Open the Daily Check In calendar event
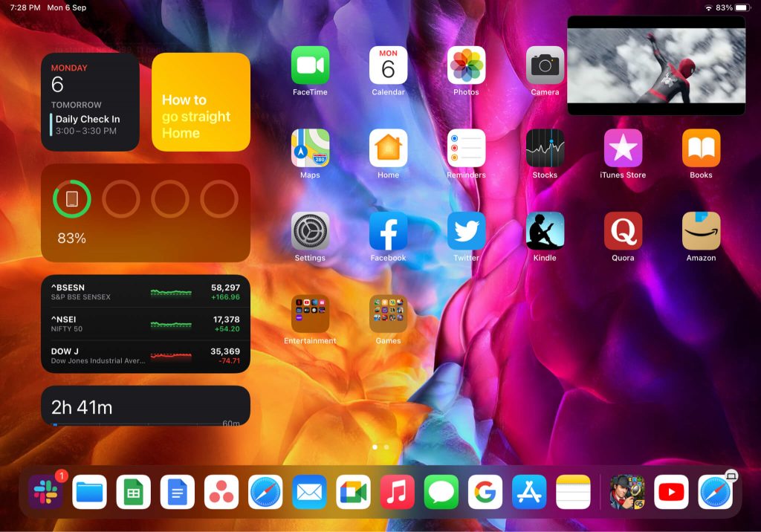The height and width of the screenshot is (532, 761). (85, 124)
